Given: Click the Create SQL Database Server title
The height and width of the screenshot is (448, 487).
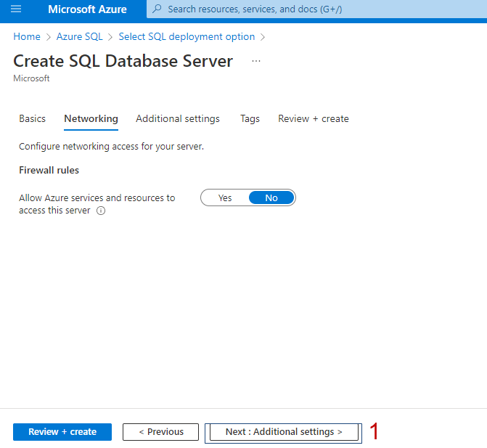Looking at the screenshot, I should click(123, 61).
